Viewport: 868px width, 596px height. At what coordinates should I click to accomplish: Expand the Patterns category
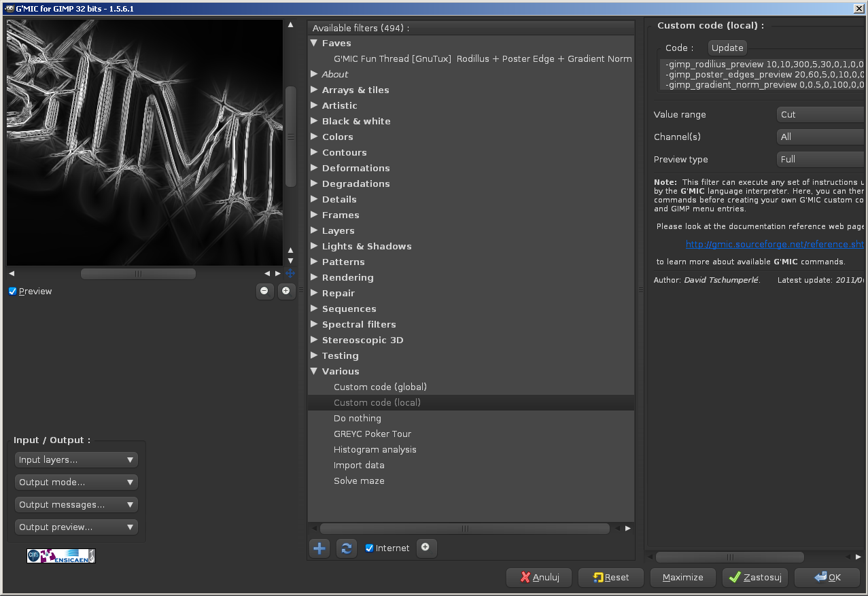[314, 262]
